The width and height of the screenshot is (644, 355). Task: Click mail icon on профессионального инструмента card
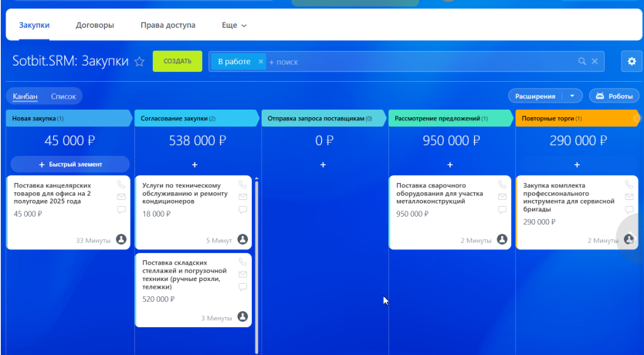pyautogui.click(x=629, y=197)
